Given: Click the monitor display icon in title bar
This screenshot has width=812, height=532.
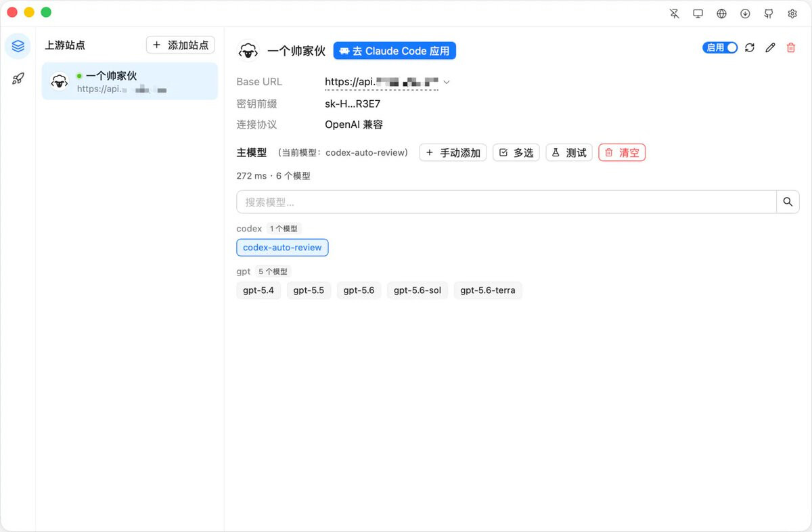Looking at the screenshot, I should pyautogui.click(x=698, y=14).
